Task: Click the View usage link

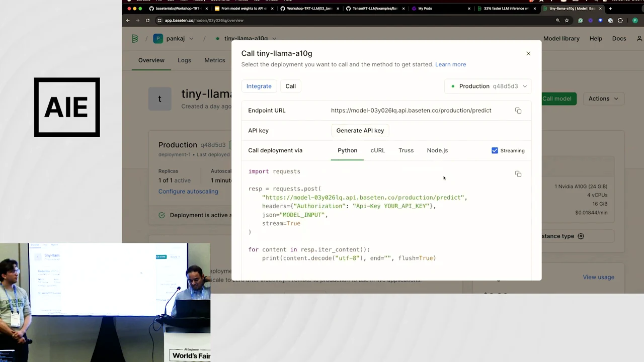Action: pyautogui.click(x=598, y=277)
